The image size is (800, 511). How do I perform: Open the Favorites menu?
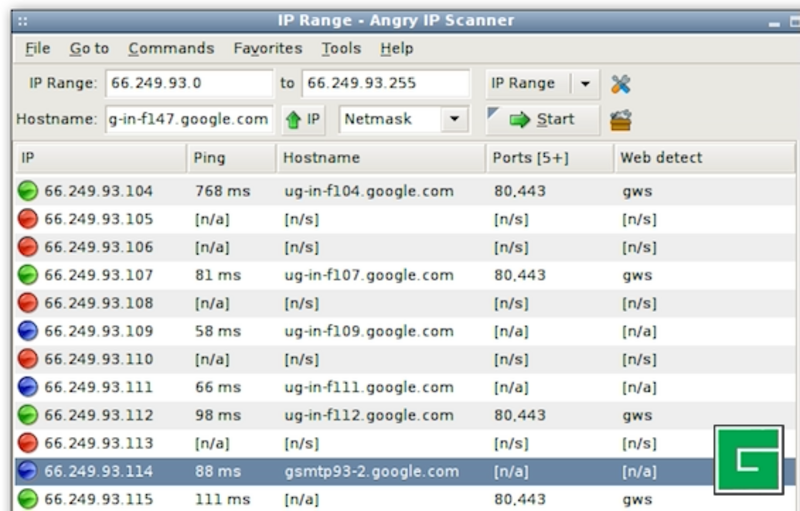point(267,48)
